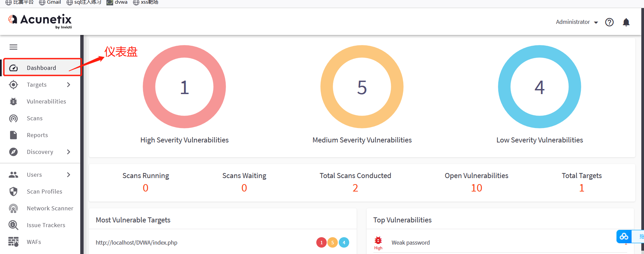Open the Users menu item label
The width and height of the screenshot is (644, 254).
point(34,175)
